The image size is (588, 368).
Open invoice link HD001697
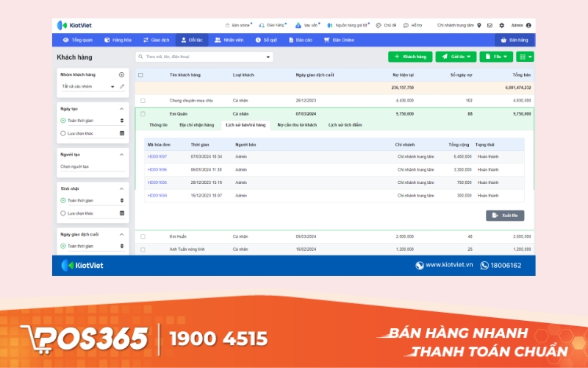coord(157,157)
